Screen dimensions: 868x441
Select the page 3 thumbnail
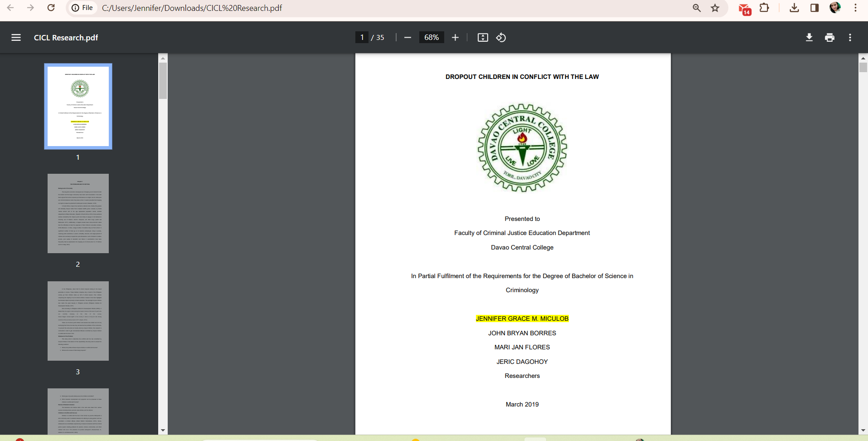click(x=78, y=321)
